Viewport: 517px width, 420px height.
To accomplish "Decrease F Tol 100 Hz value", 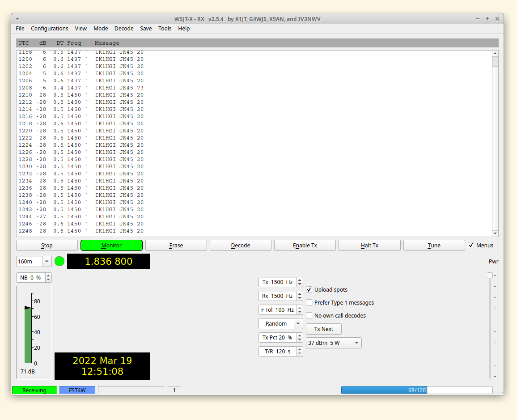I will [300, 312].
